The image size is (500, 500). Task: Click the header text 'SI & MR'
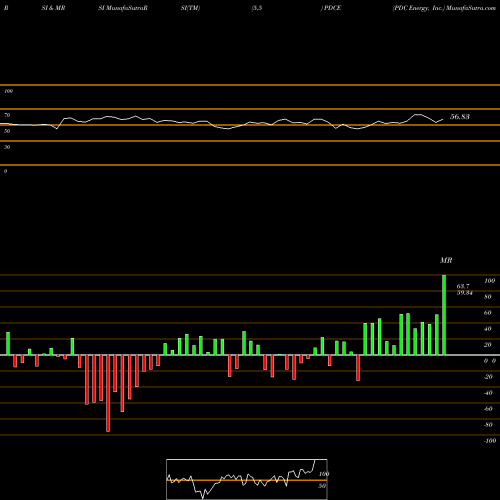pyautogui.click(x=53, y=8)
